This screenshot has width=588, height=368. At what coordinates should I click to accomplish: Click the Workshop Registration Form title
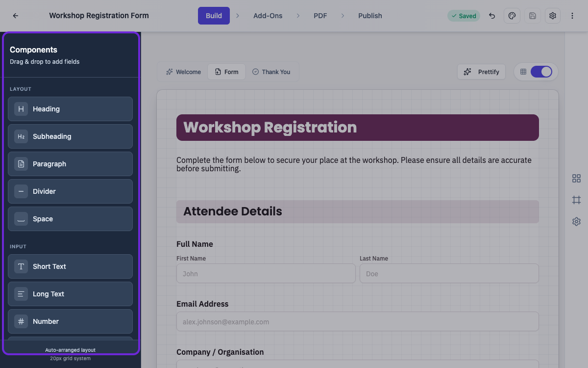click(99, 16)
